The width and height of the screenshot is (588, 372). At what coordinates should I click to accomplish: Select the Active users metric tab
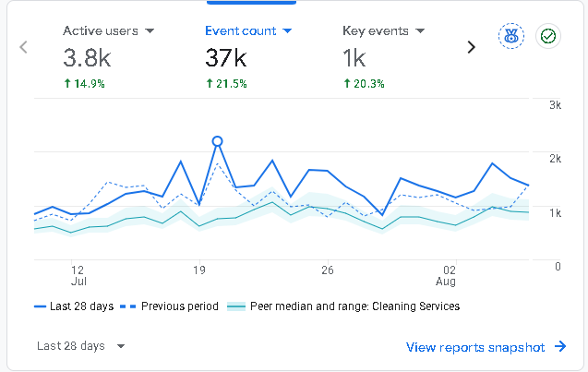pos(109,56)
